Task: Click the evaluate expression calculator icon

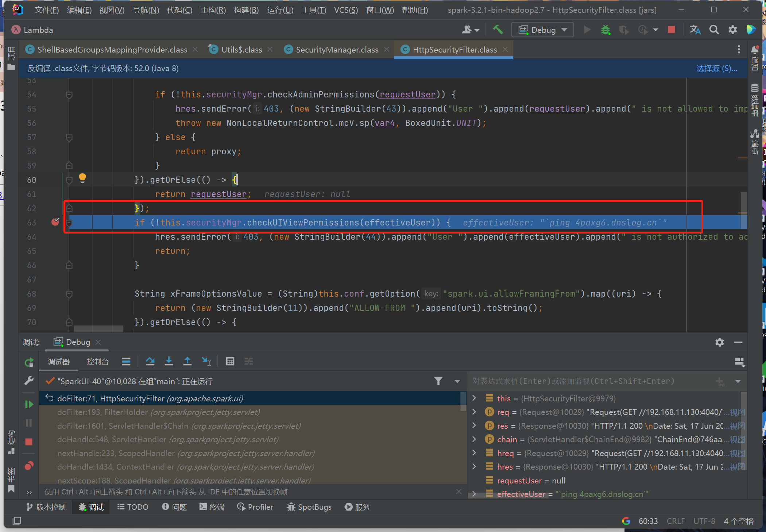Action: 230,361
